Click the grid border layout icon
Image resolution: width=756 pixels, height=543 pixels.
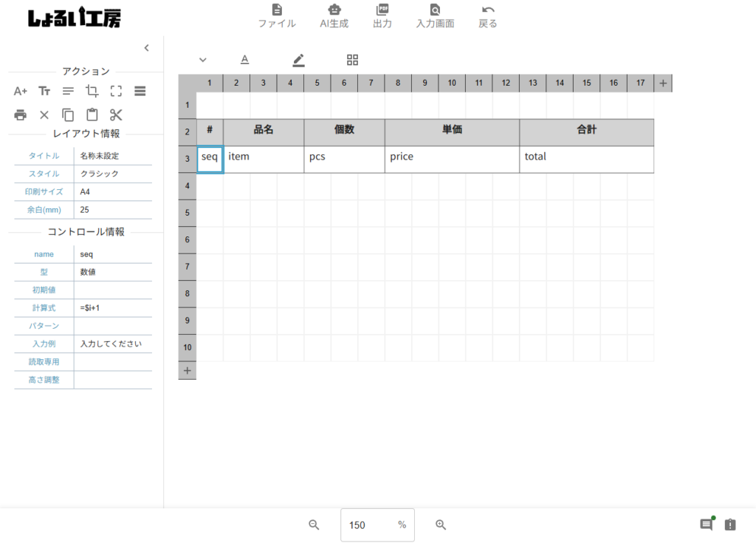tap(352, 60)
